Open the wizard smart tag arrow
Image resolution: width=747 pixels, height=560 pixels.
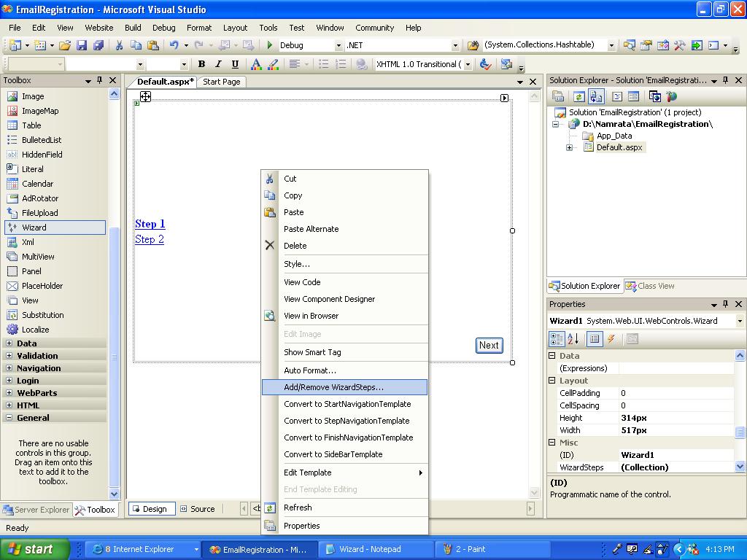click(505, 98)
